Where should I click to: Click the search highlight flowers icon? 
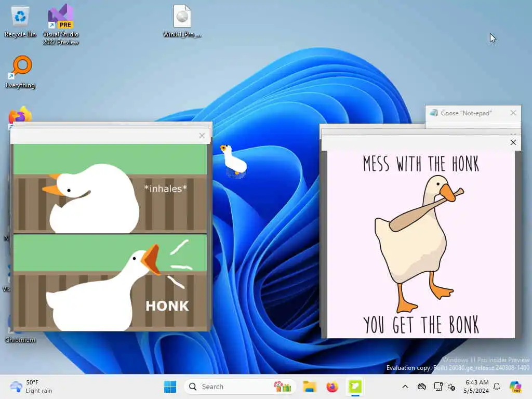click(x=283, y=387)
